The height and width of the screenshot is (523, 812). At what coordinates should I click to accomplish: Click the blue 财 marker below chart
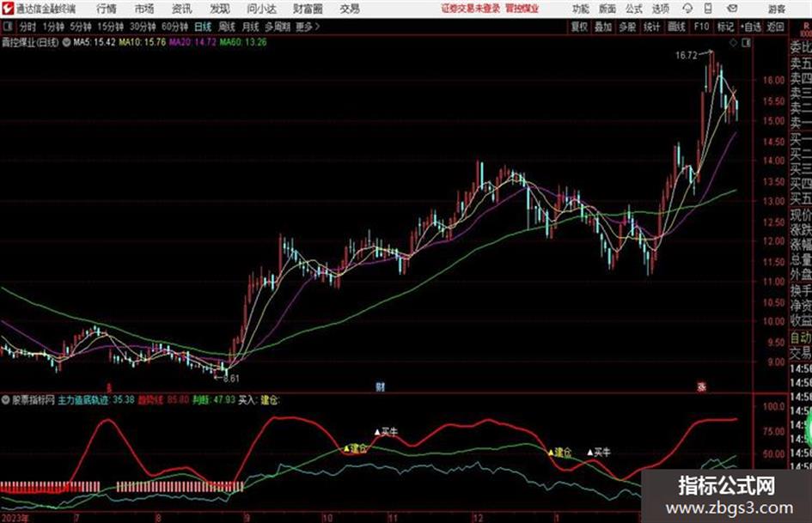pyautogui.click(x=380, y=386)
